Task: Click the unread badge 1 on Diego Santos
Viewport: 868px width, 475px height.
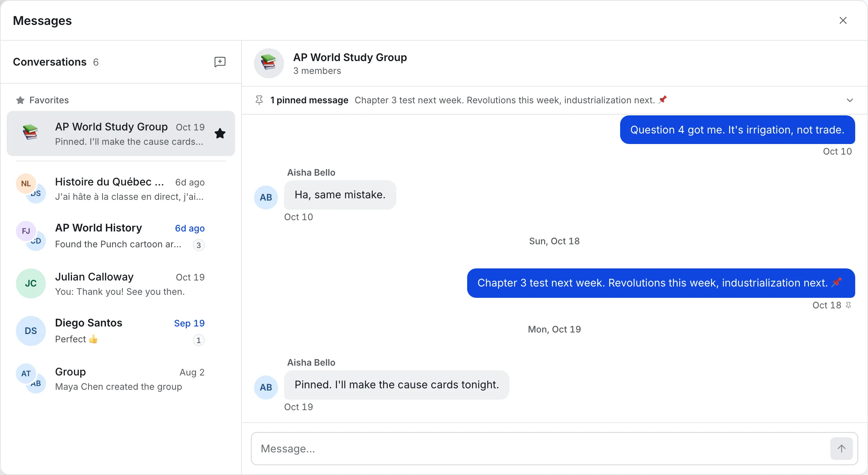Action: click(x=199, y=340)
